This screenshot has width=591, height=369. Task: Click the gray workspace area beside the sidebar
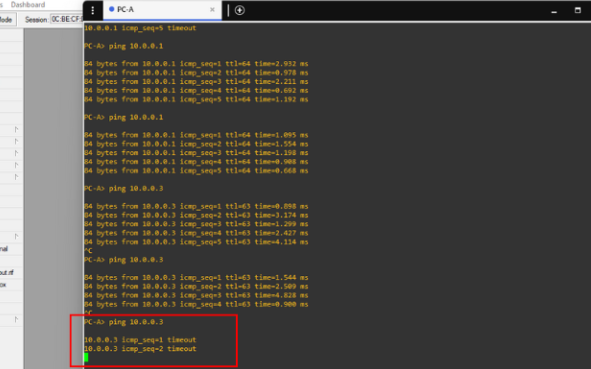[x=53, y=188]
